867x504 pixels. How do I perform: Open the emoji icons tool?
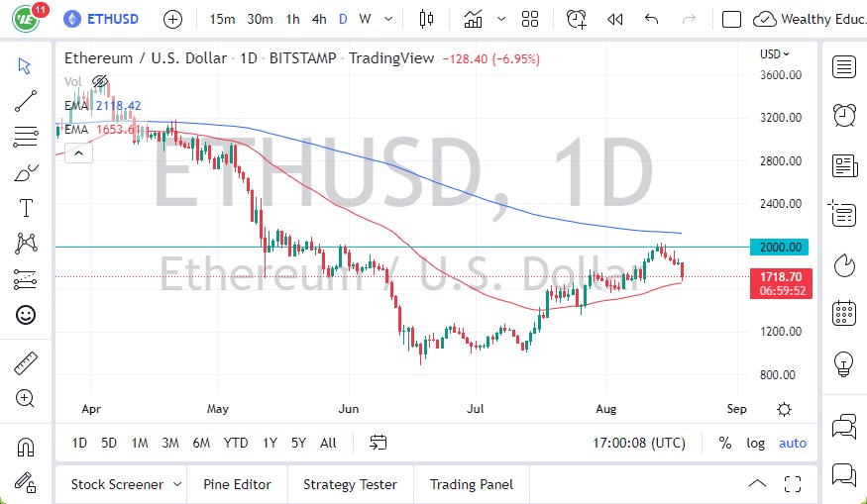(x=26, y=315)
